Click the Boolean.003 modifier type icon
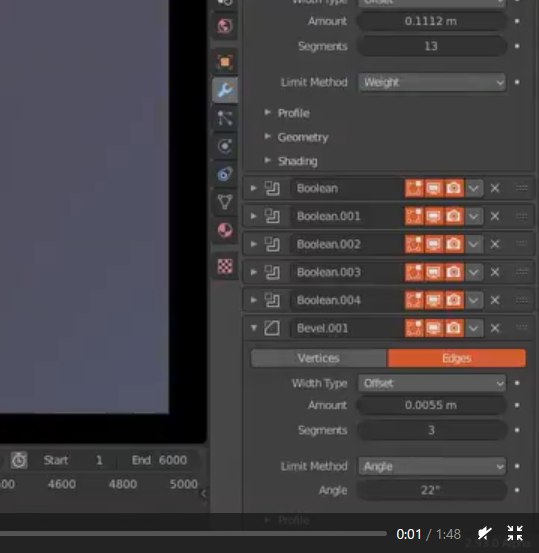 coord(272,272)
